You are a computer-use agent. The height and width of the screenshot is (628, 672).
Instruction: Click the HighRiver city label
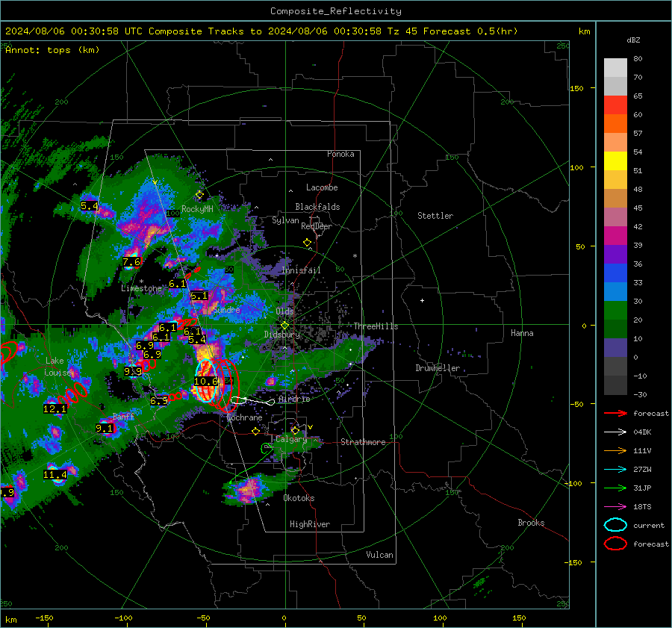(310, 524)
